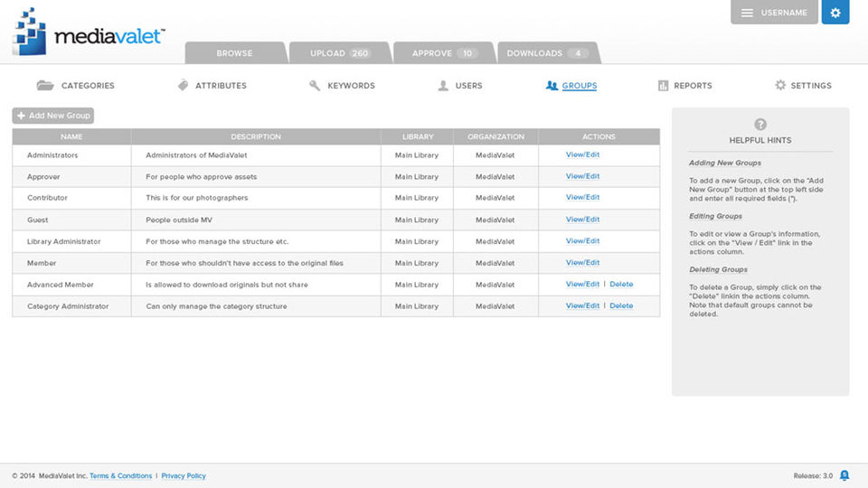The height and width of the screenshot is (488, 868).
Task: Click the notification bell icon in footer
Action: pos(844,475)
